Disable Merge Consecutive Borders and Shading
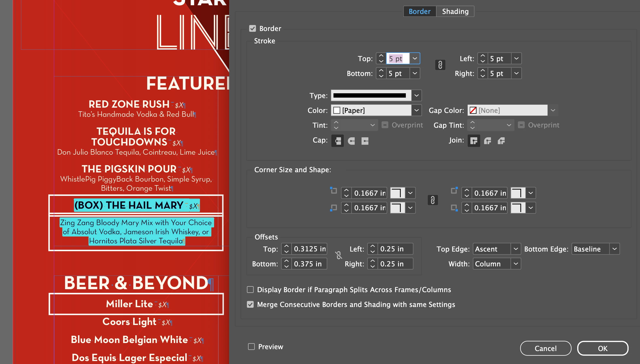This screenshot has height=364, width=640. click(x=250, y=304)
